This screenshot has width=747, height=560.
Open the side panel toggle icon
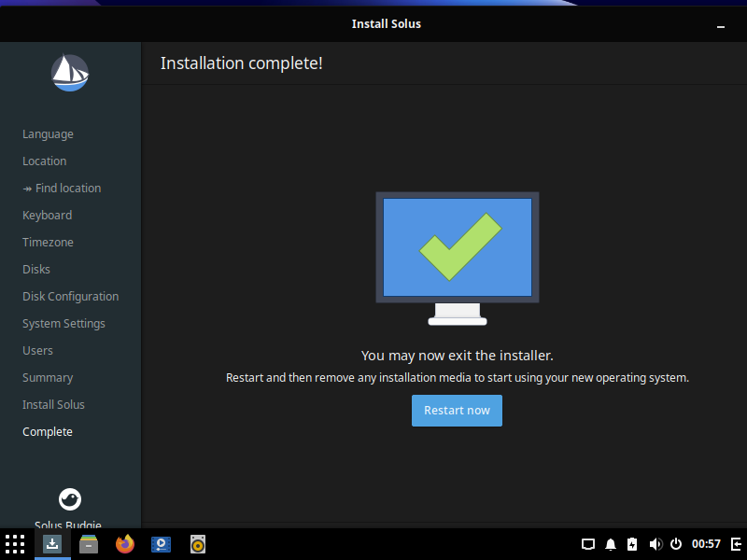click(x=736, y=544)
